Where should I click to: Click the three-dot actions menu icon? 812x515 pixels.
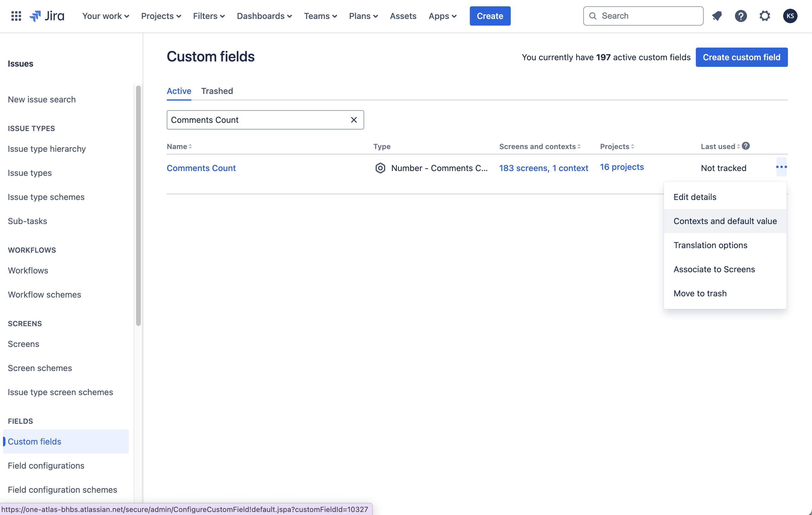tap(781, 167)
